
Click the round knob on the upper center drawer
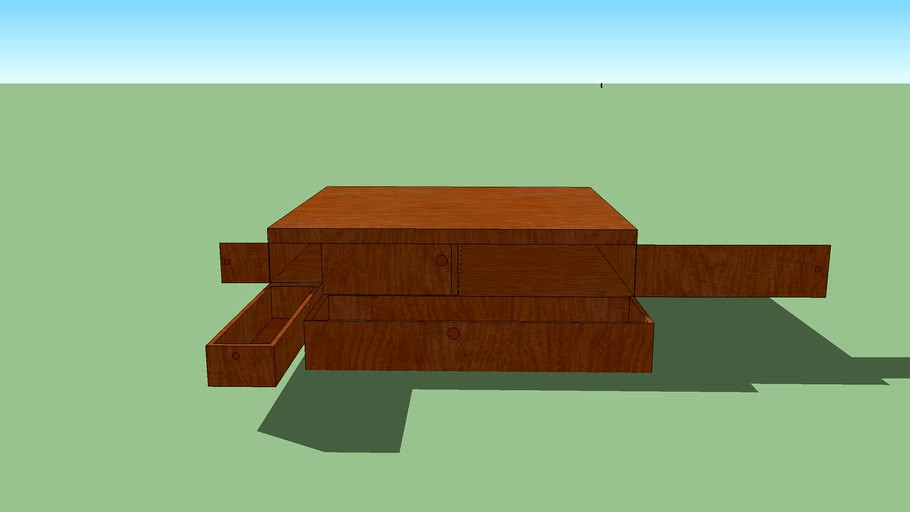442,261
